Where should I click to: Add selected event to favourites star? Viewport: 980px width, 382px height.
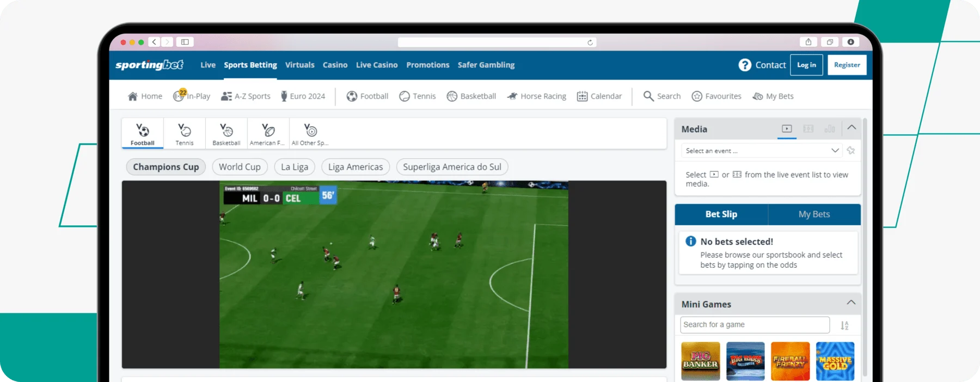851,151
